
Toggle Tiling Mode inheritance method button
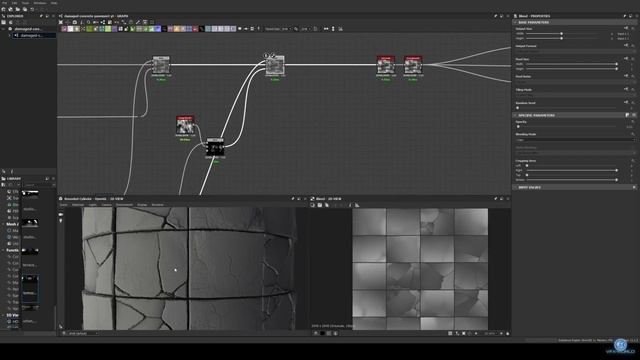(x=626, y=89)
